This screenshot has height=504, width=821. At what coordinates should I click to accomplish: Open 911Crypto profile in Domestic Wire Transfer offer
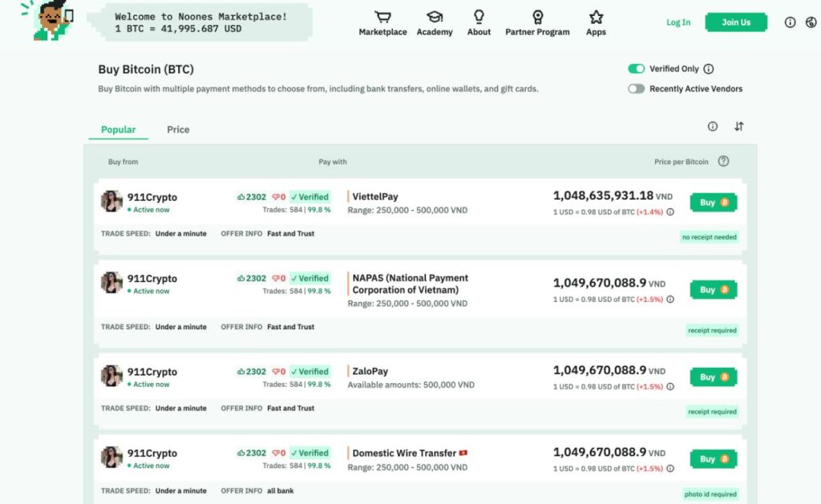click(152, 454)
